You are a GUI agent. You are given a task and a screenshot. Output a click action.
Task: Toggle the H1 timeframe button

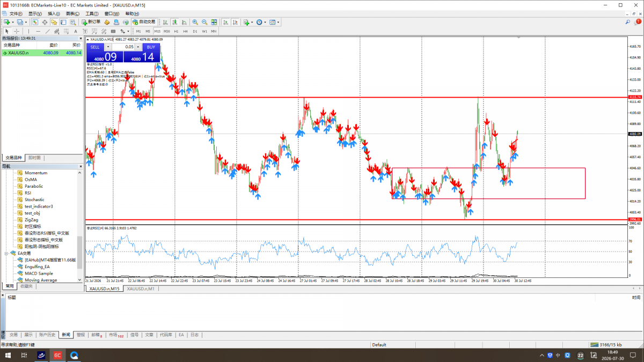pos(176,31)
